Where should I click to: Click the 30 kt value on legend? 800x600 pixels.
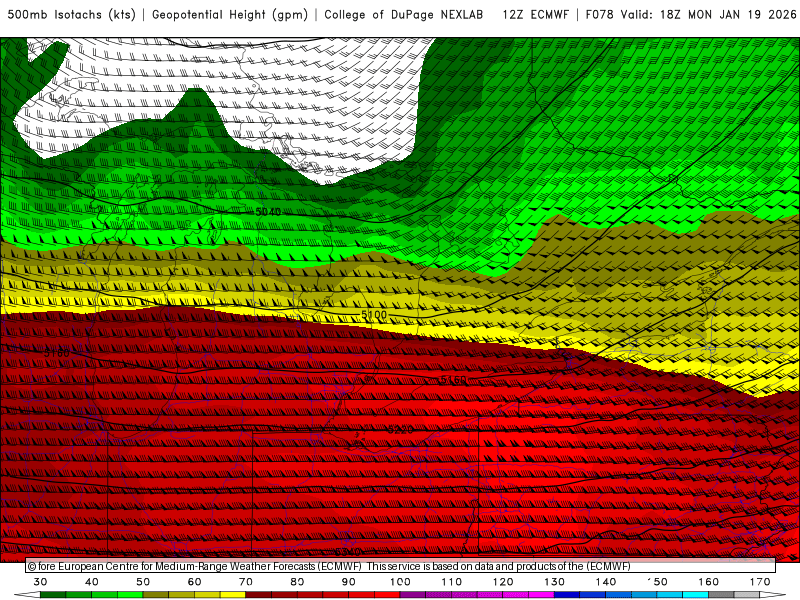(40, 582)
